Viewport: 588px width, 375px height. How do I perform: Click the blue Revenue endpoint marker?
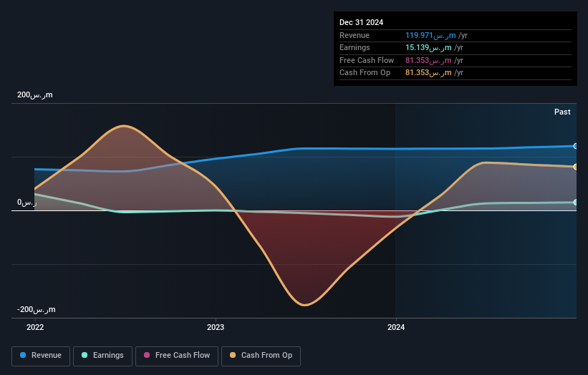576,146
